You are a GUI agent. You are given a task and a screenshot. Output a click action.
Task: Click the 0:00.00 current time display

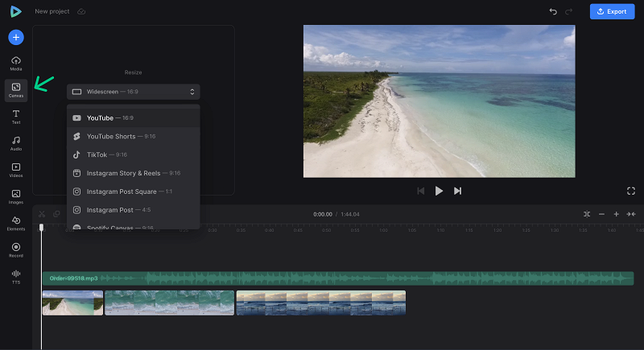[323, 214]
